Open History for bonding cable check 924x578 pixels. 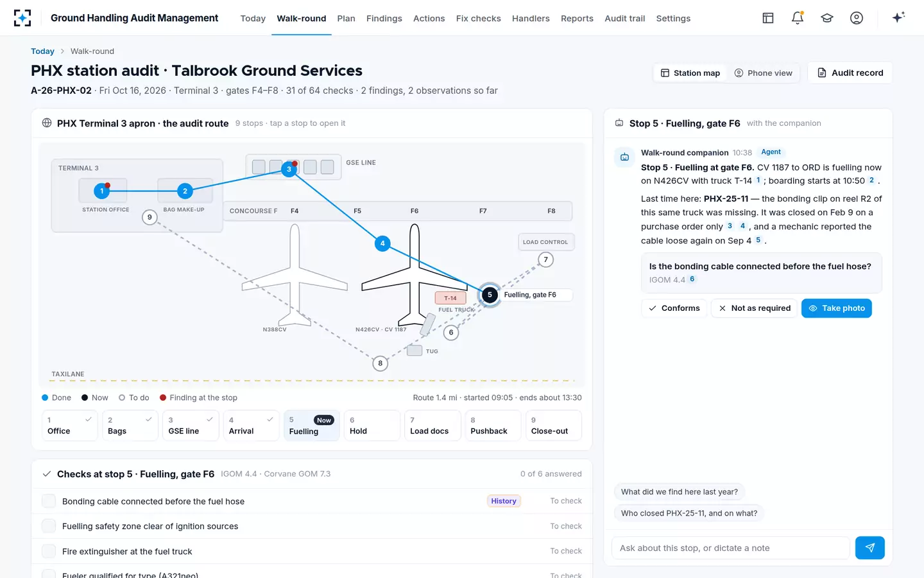point(504,501)
